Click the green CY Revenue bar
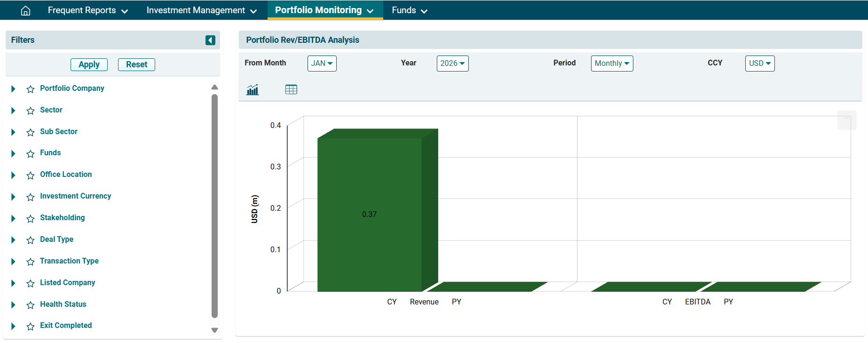868x343 pixels. coord(370,214)
